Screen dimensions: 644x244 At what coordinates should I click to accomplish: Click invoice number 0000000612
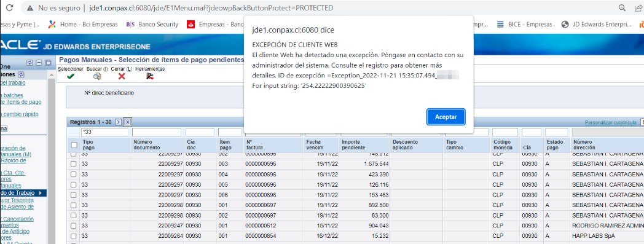tap(273, 226)
